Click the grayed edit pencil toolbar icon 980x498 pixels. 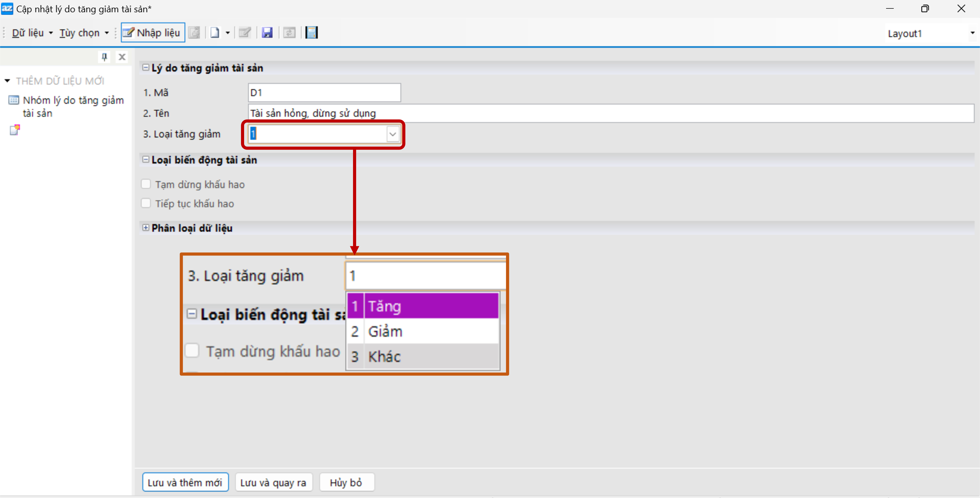245,33
